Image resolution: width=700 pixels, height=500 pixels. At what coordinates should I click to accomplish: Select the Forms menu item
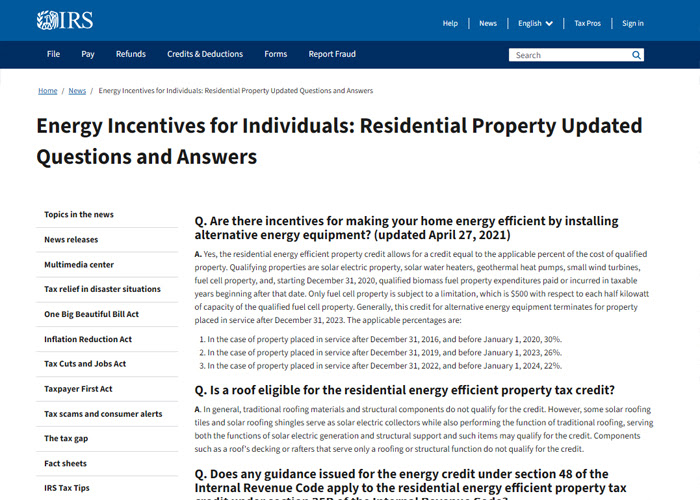coord(275,54)
